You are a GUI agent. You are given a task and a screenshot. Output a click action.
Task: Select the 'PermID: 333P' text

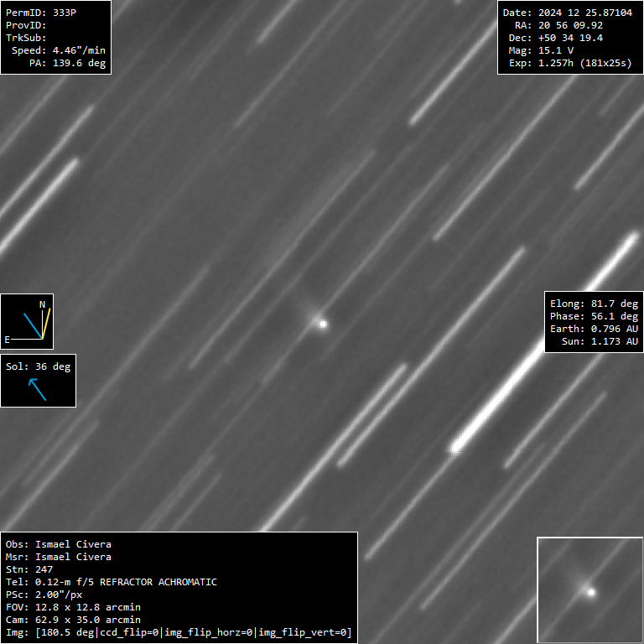(40, 13)
